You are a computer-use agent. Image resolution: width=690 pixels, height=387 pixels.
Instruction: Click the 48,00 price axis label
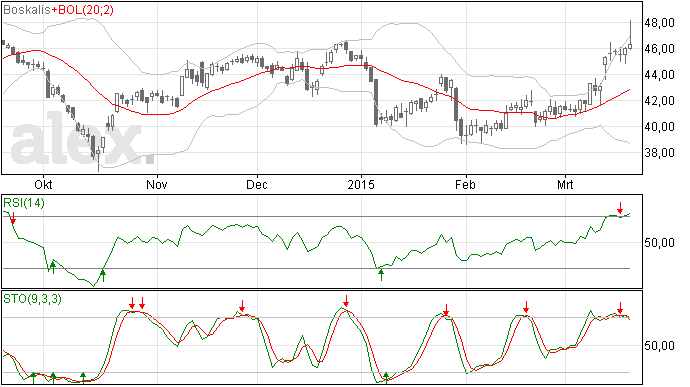(659, 23)
